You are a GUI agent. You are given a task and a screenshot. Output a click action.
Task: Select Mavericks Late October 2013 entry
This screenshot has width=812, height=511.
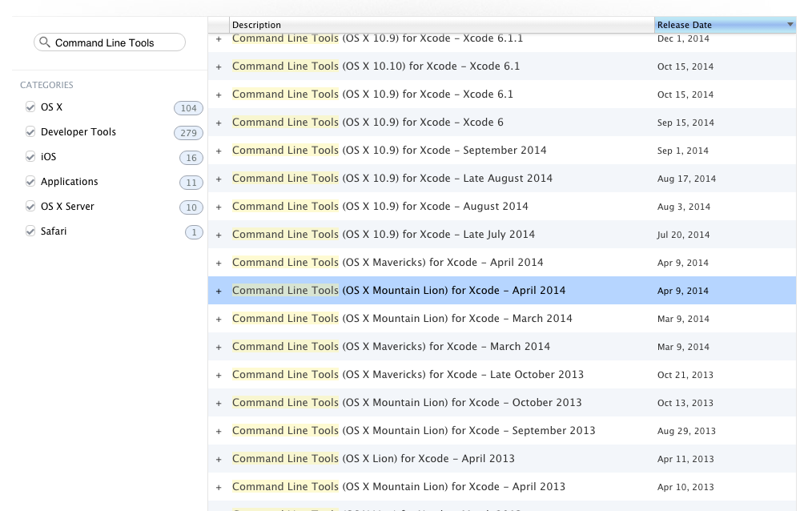(x=408, y=374)
